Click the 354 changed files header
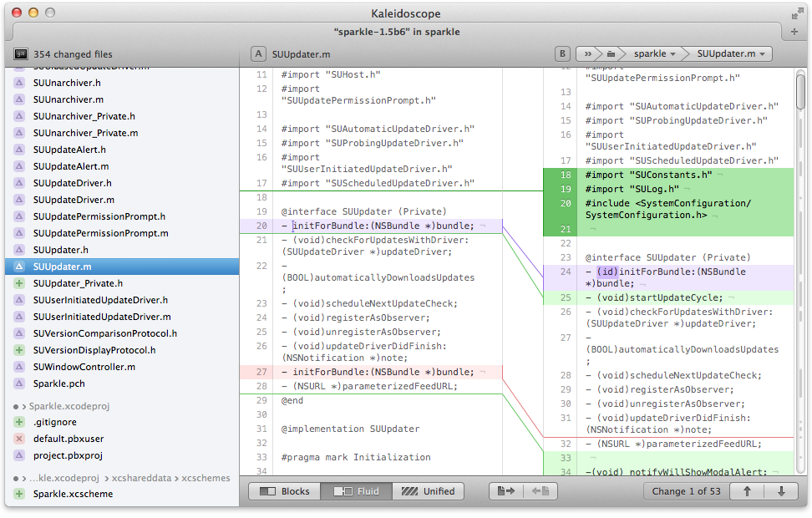Viewport: 812px width, 518px height. point(73,54)
